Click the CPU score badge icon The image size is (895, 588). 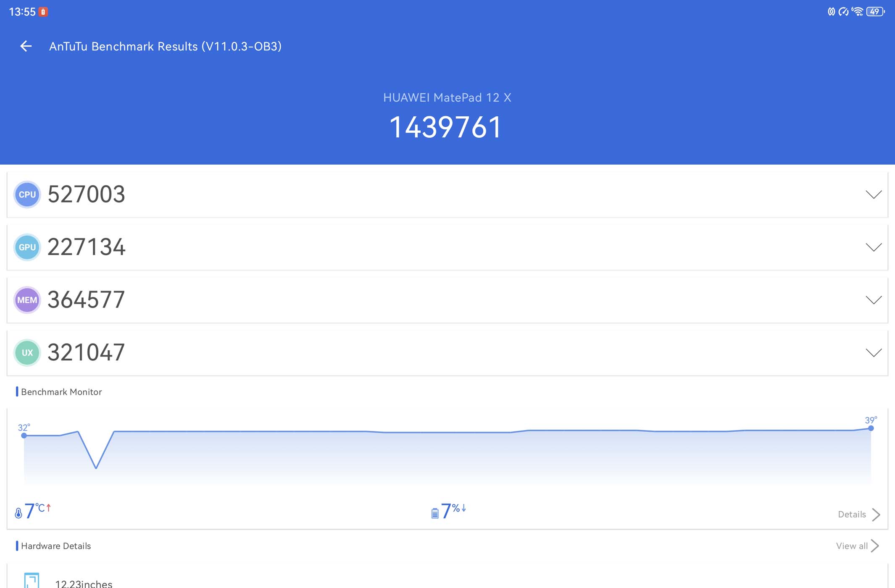pos(27,194)
